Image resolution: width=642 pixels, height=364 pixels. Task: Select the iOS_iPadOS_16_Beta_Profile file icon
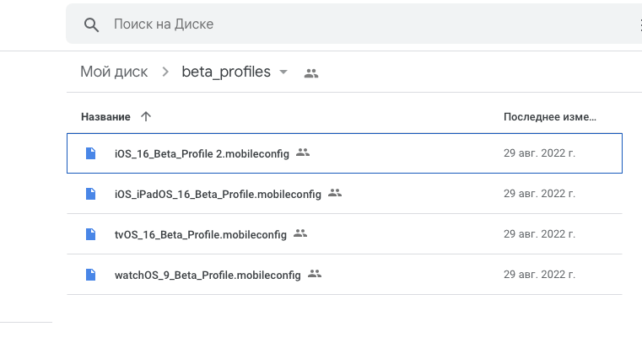pos(90,194)
